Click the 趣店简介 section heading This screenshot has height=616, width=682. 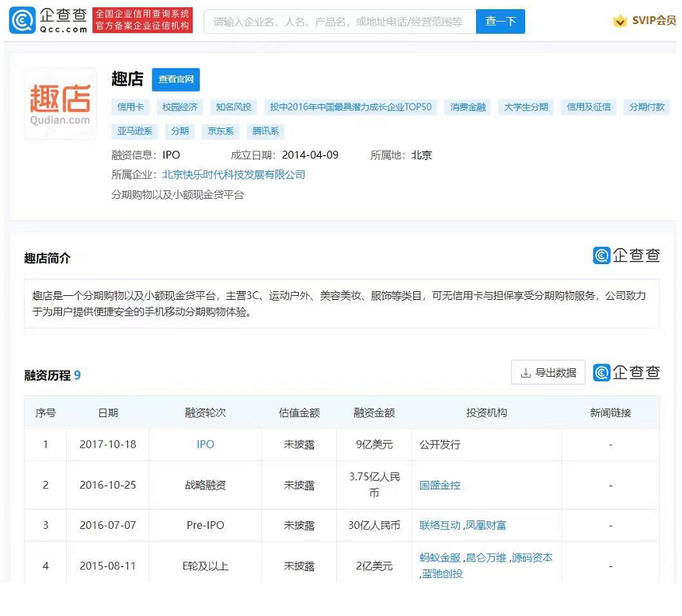click(47, 259)
